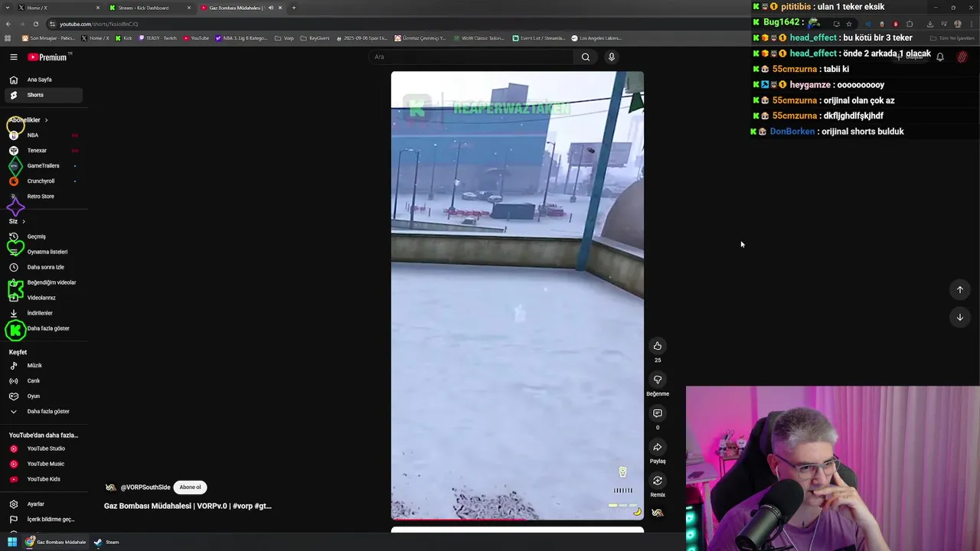Viewport: 980px width, 551px height.
Task: Click Paylaş share button
Action: pos(657,447)
